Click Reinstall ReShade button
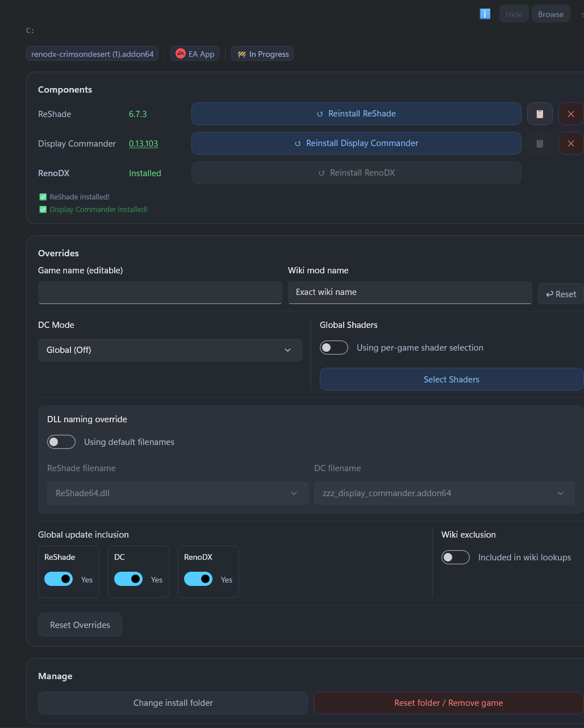Image resolution: width=584 pixels, height=728 pixels. [356, 114]
